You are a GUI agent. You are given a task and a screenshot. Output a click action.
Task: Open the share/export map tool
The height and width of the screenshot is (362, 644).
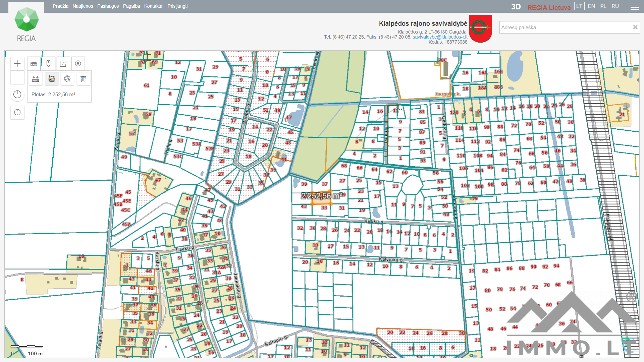[63, 64]
